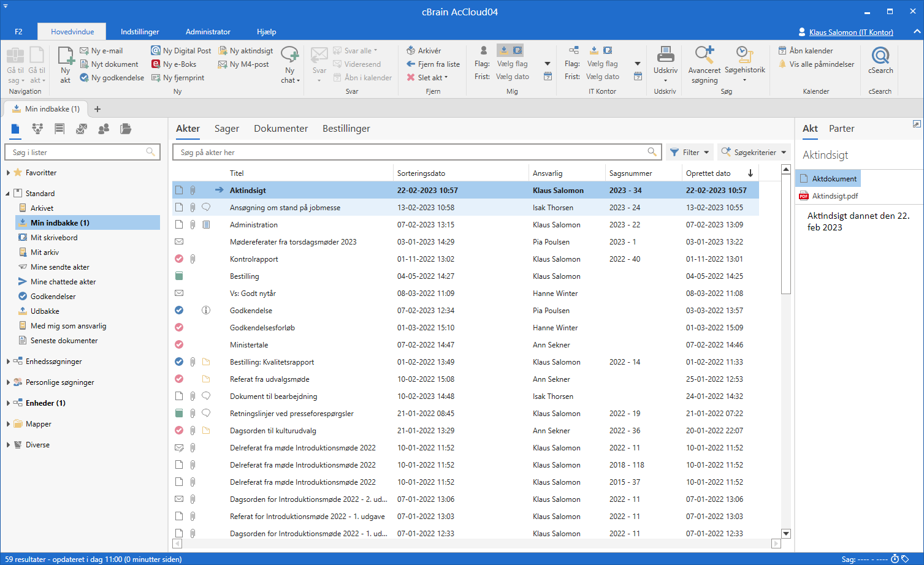Click Ny M4-post
The height and width of the screenshot is (565, 924).
pos(243,64)
